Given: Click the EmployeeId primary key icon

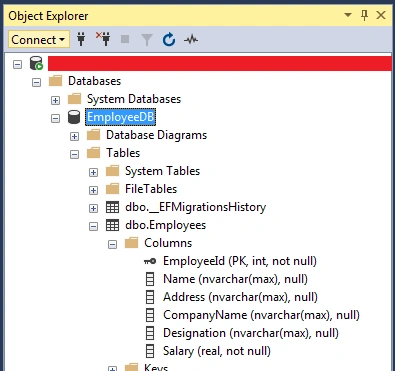Looking at the screenshot, I should [150, 261].
